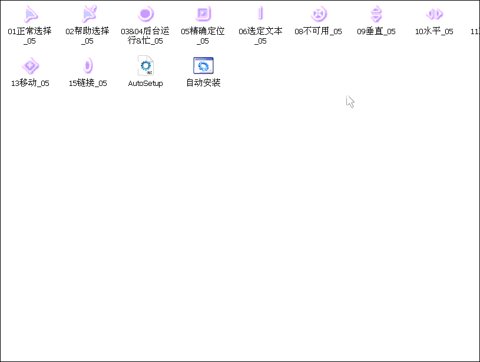The height and width of the screenshot is (362, 480).
Task: Select the 09垂直_05 cursor file icon
Action: pyautogui.click(x=376, y=14)
